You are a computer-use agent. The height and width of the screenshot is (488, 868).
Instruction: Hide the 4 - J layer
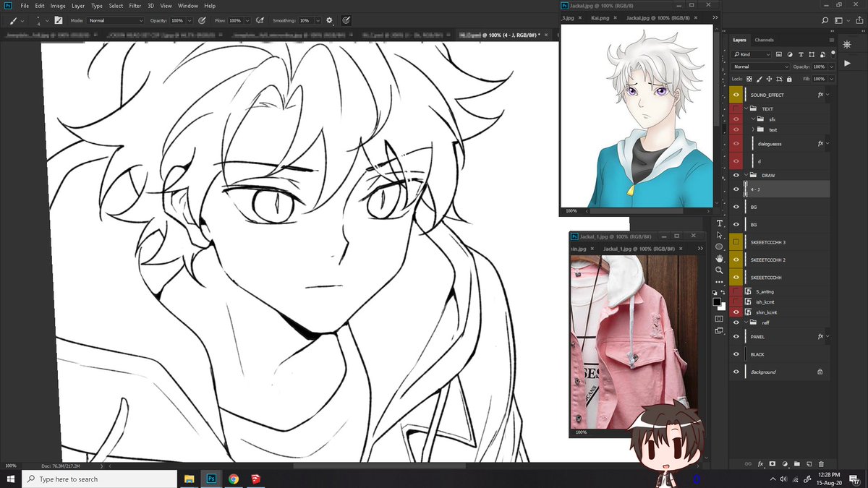click(x=736, y=189)
